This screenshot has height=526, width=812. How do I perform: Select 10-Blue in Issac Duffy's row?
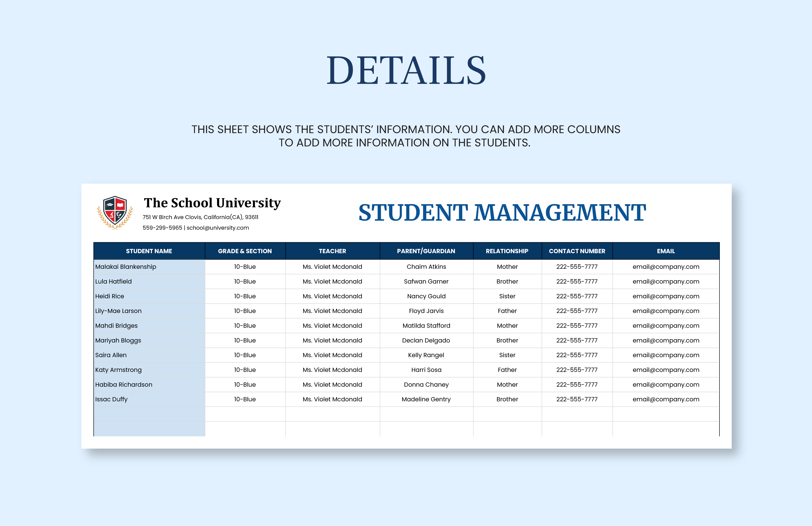point(245,399)
